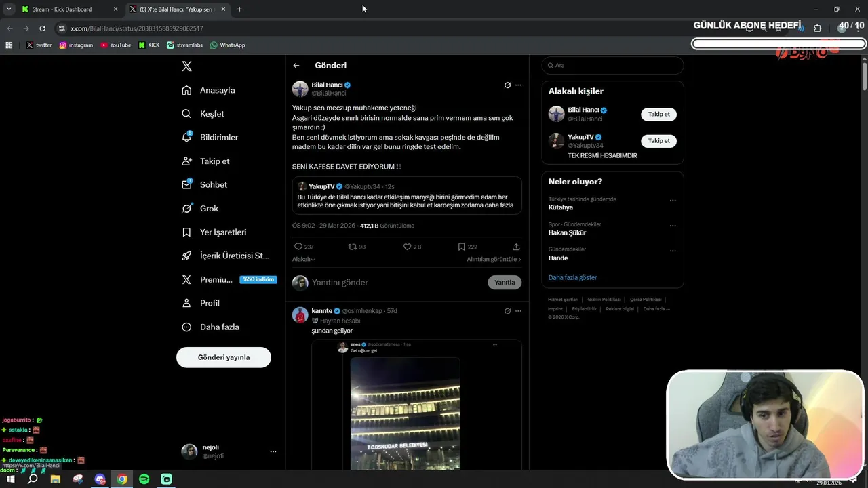
Task: Open twitter bookmark
Action: click(39, 45)
